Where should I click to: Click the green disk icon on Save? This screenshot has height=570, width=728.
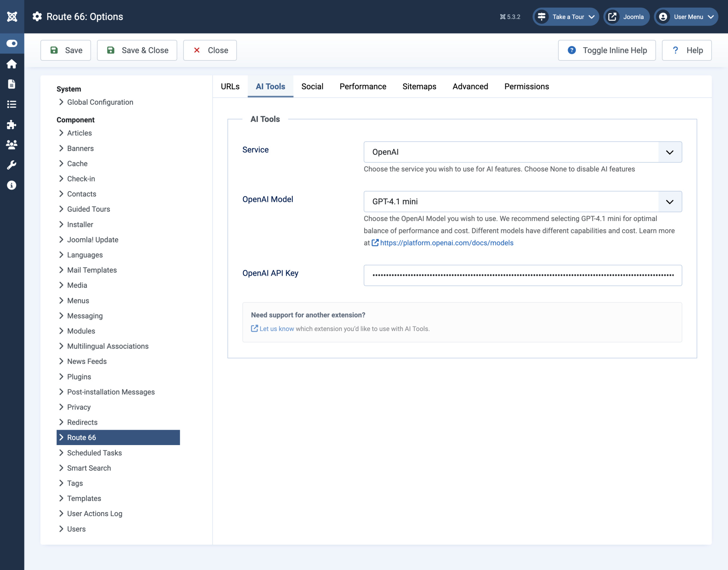(54, 50)
